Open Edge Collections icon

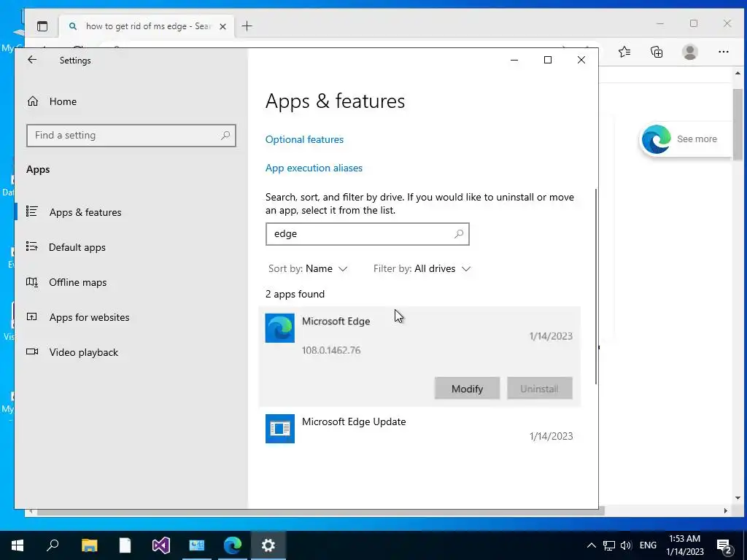pyautogui.click(x=657, y=52)
